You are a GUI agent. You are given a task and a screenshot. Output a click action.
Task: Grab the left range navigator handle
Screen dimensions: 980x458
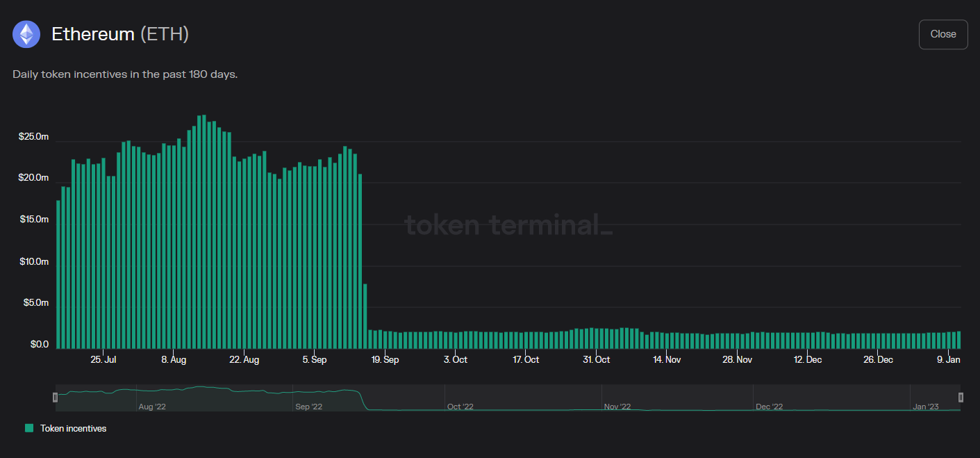(55, 398)
